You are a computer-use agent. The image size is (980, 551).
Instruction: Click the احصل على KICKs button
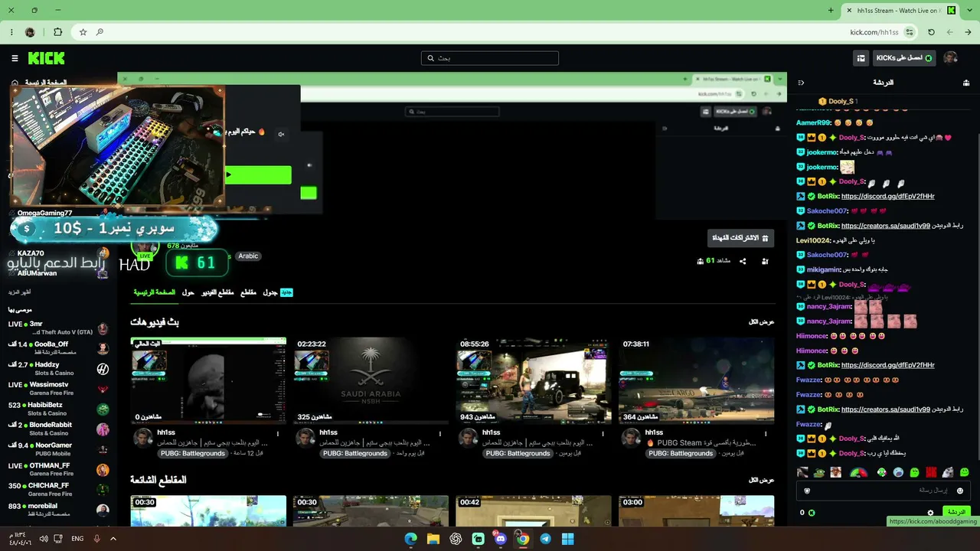click(903, 58)
